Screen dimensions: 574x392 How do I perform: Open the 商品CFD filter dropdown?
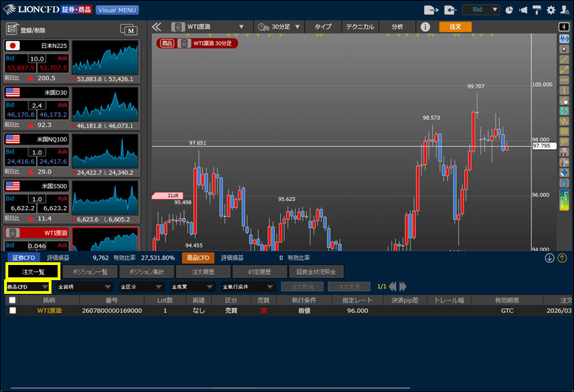27,286
